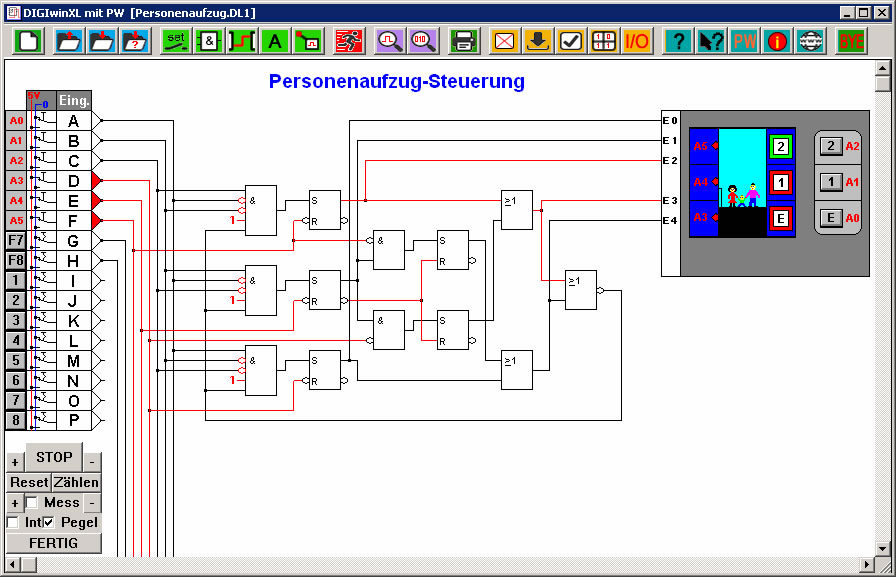This screenshot has width=896, height=577.
Task: Click the vertical scrollbar down arrow
Action: (883, 548)
